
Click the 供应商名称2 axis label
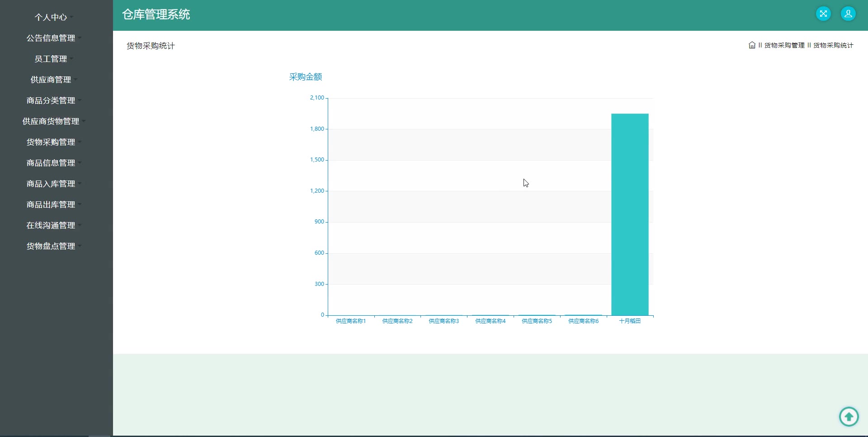397,321
